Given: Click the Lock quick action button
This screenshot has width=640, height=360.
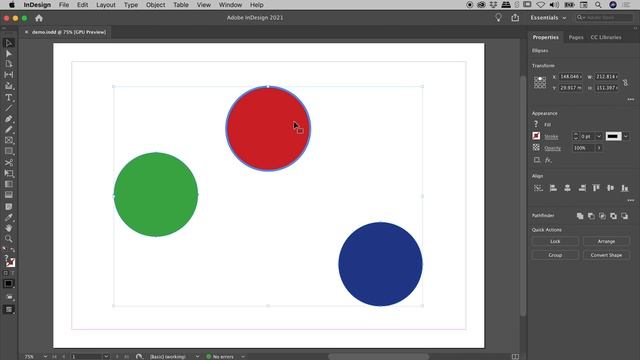Looking at the screenshot, I should tap(555, 241).
